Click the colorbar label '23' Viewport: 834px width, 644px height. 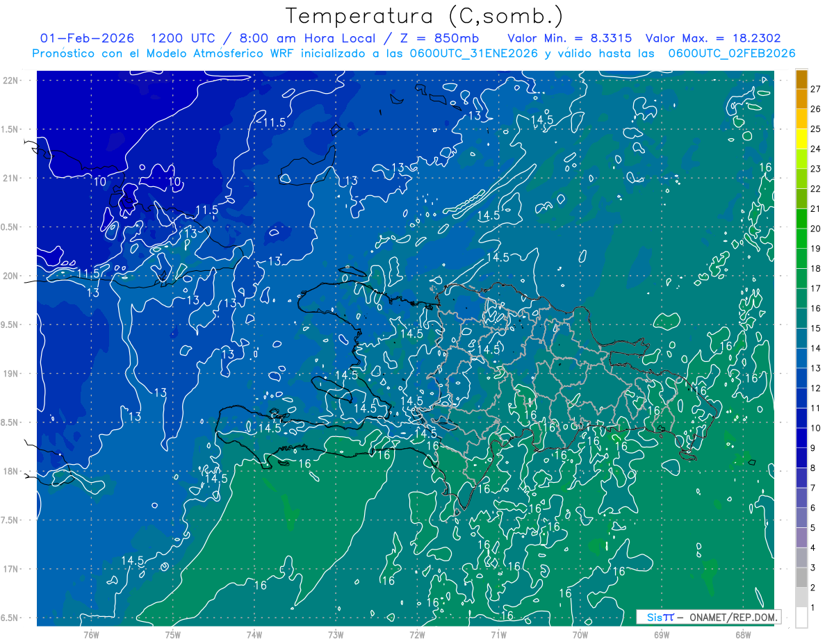pos(815,169)
